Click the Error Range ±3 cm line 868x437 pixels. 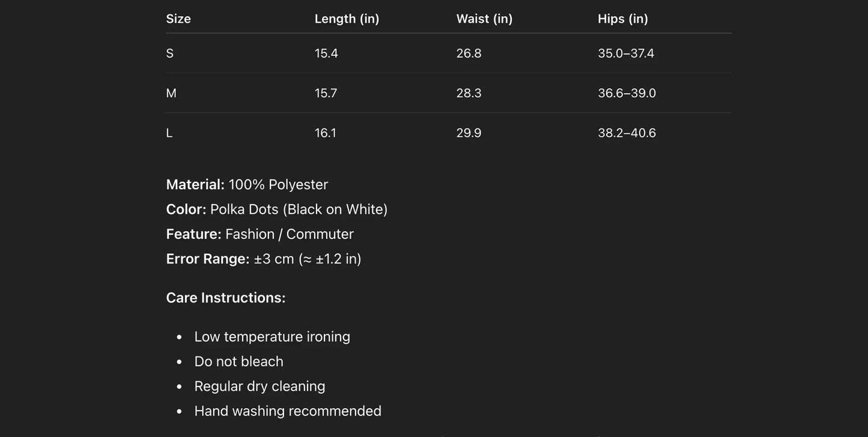click(x=264, y=259)
